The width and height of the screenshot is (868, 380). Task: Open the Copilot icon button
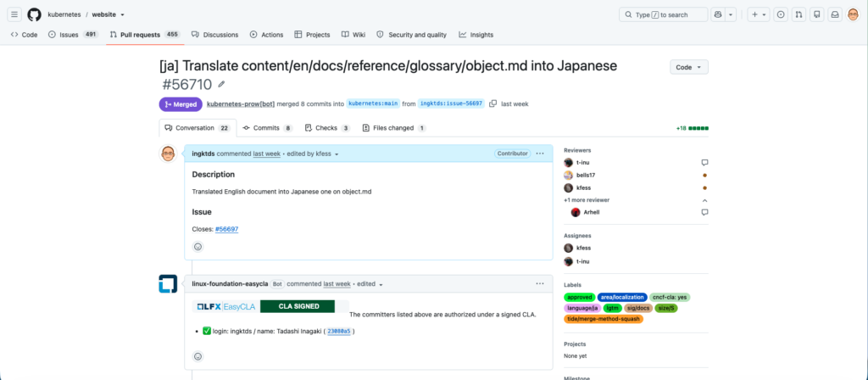[718, 14]
